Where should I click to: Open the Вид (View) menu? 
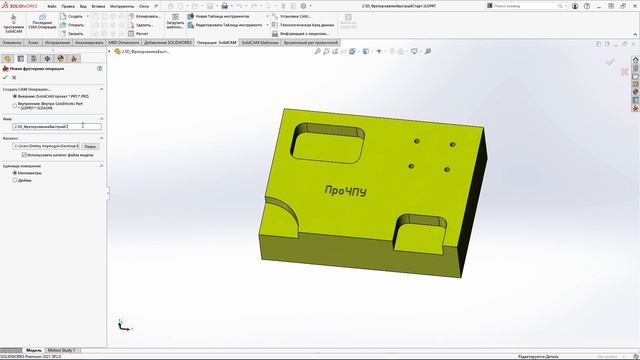83,7
